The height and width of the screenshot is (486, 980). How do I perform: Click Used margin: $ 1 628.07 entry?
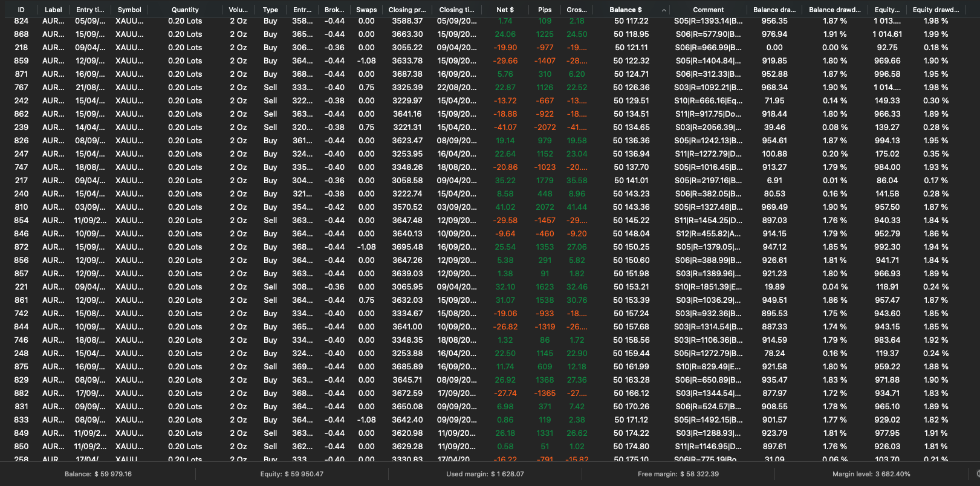[x=485, y=474]
